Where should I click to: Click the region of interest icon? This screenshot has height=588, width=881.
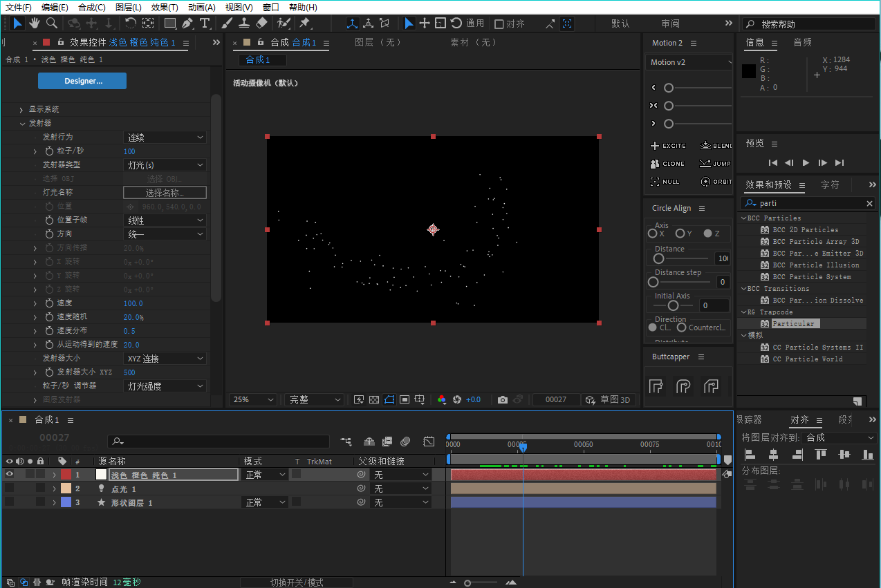pos(405,399)
